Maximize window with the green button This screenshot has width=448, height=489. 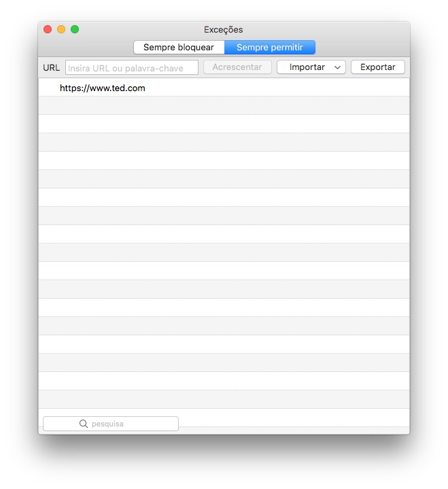tap(75, 29)
